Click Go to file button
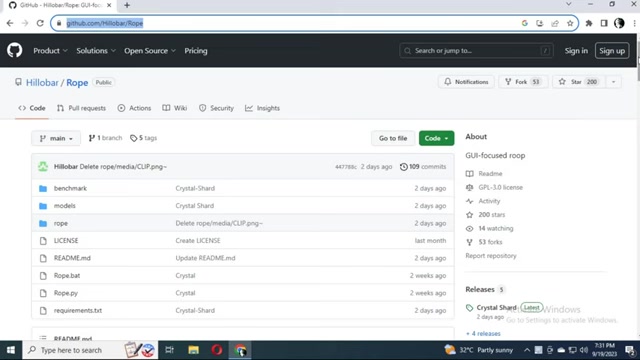 click(x=393, y=138)
